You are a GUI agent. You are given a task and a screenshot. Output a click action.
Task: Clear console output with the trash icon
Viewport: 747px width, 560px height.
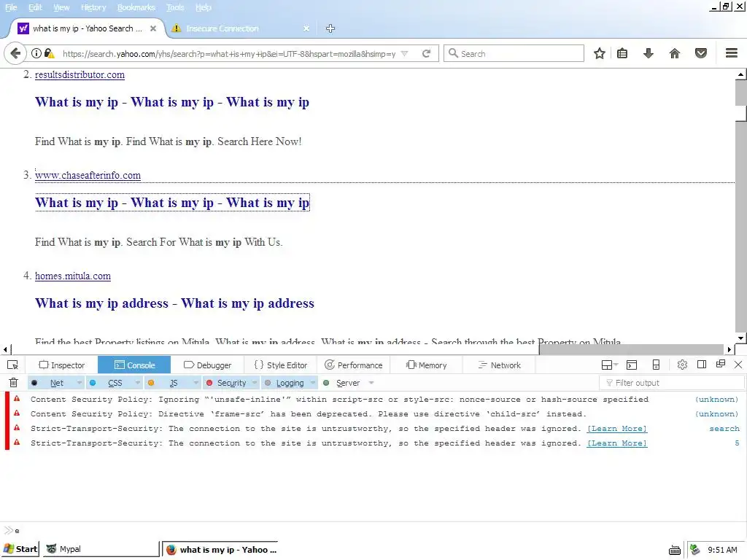click(14, 382)
